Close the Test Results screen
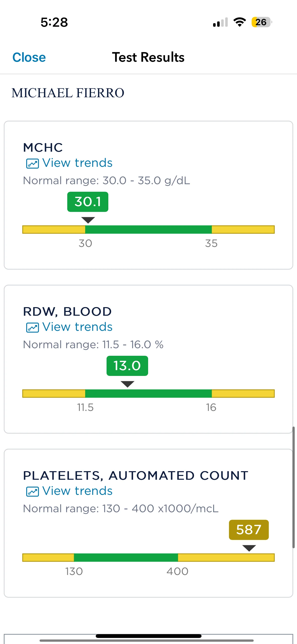This screenshot has width=297, height=644. (x=29, y=57)
